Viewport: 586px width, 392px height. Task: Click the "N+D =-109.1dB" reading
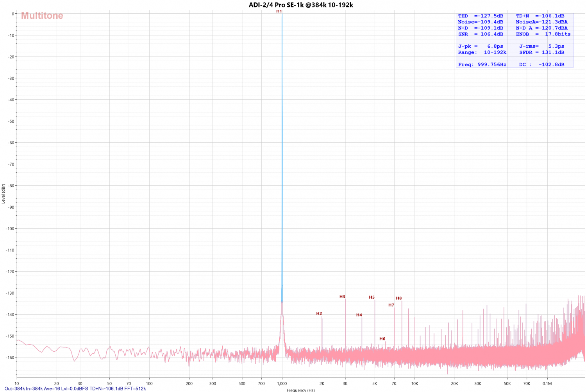(481, 28)
